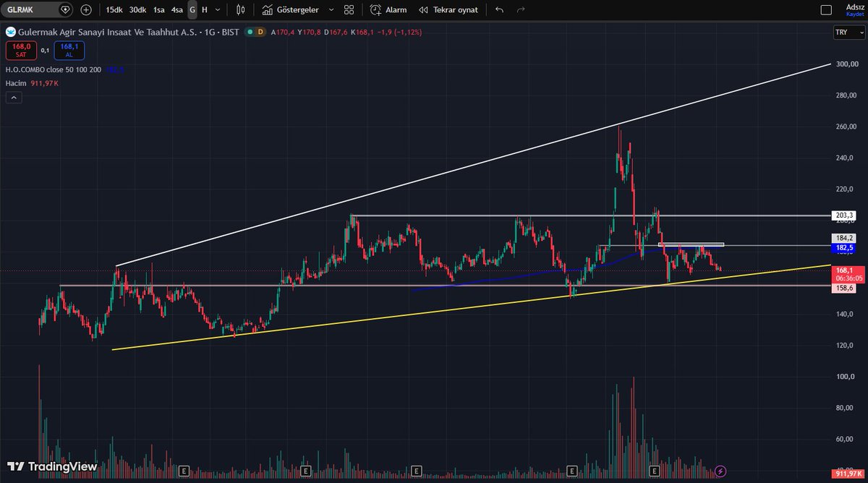Expand the TRY currency dropdown
This screenshot has width=868, height=483.
click(x=848, y=33)
